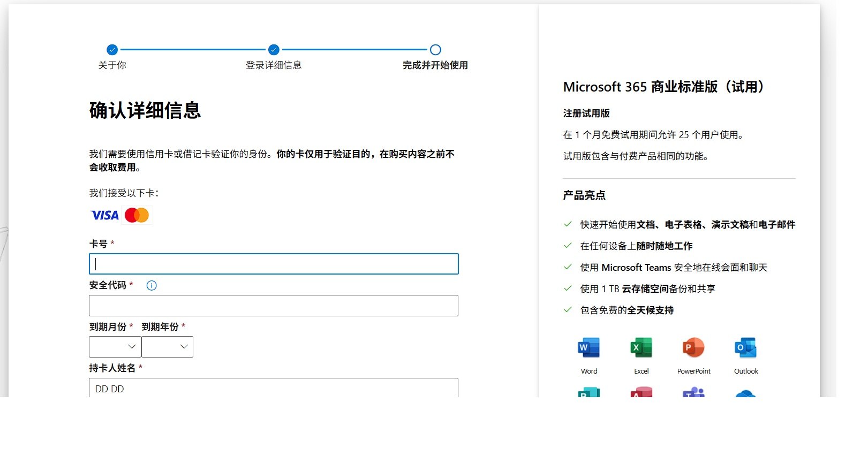Click the Word app icon
This screenshot has height=471, width=868.
(589, 348)
